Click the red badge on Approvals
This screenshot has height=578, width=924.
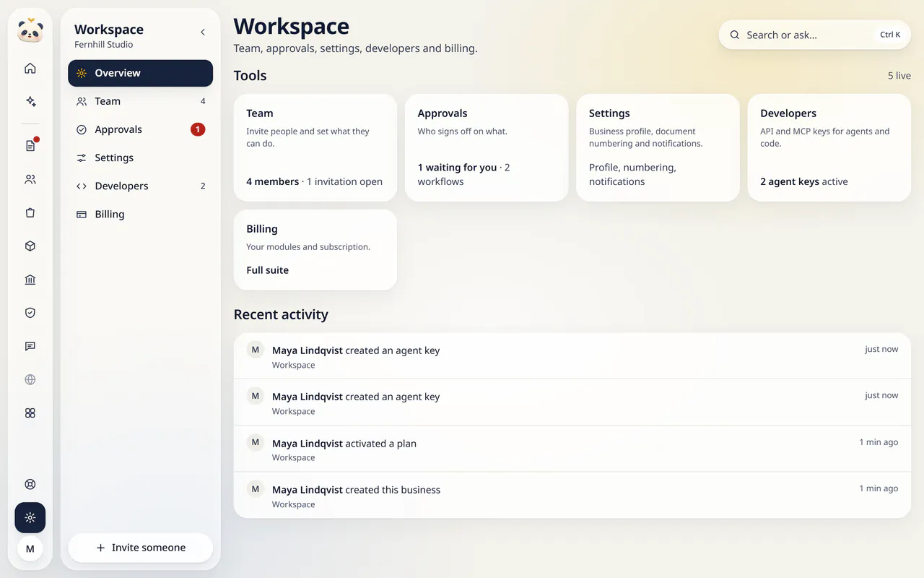[x=198, y=129]
